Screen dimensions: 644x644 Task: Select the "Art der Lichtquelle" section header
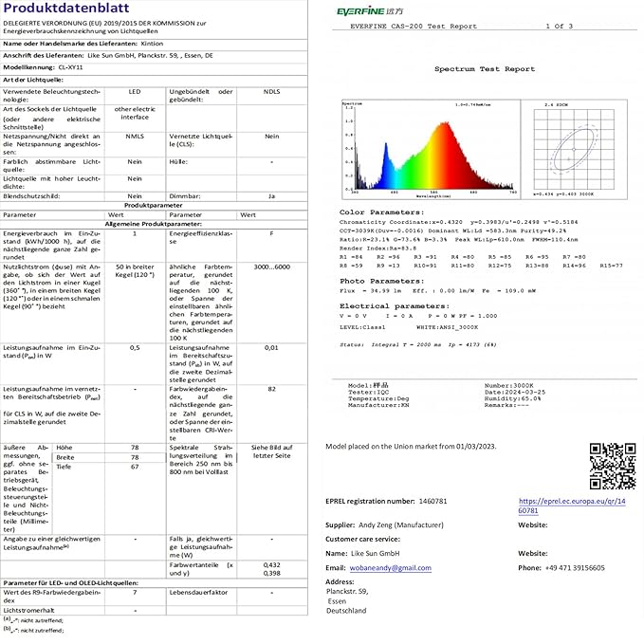point(36,81)
